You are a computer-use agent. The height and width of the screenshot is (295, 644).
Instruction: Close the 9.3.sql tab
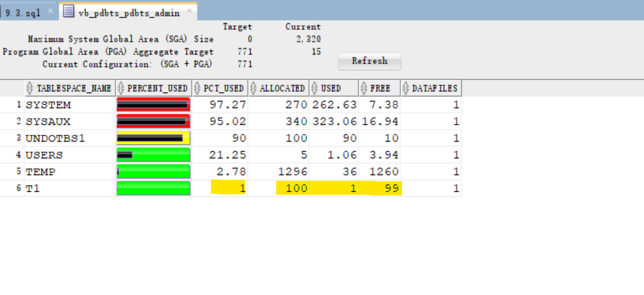coord(50,11)
